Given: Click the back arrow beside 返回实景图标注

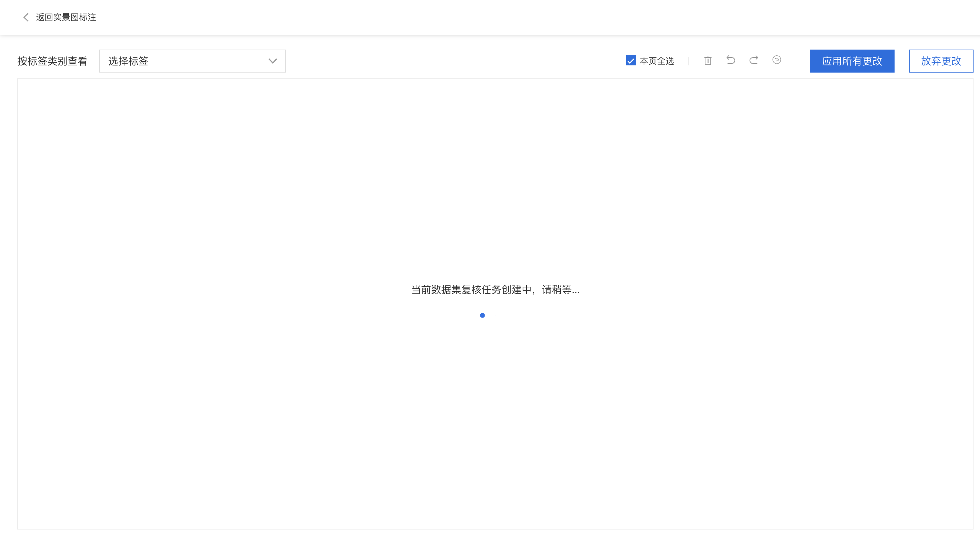Looking at the screenshot, I should coord(26,17).
